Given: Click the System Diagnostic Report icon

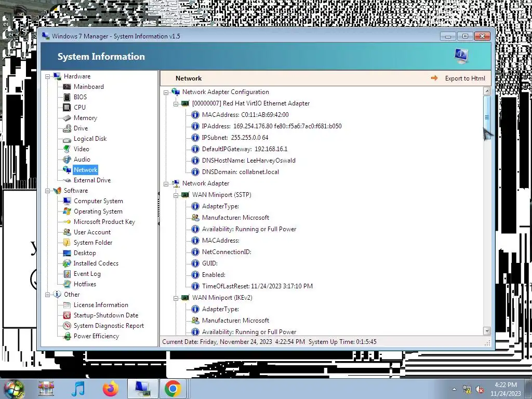Looking at the screenshot, I should (x=67, y=326).
